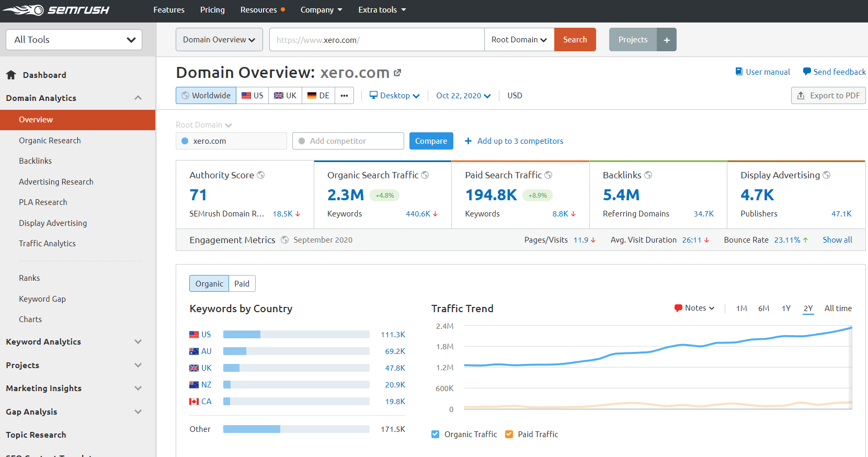This screenshot has height=457, width=868.
Task: Click the CA flag in Keywords by Country
Action: tap(194, 402)
